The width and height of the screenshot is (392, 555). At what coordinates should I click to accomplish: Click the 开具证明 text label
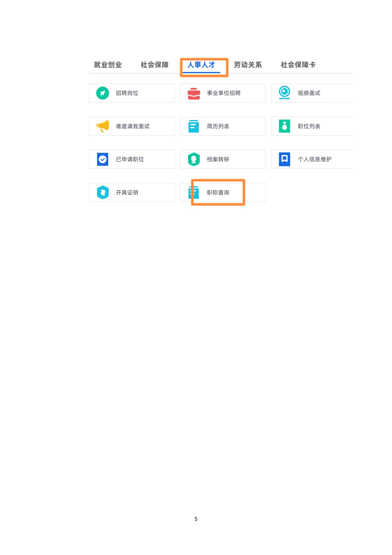click(127, 193)
